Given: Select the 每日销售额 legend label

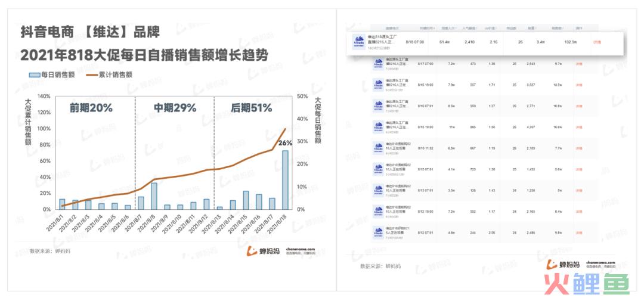Looking at the screenshot, I should [58, 74].
